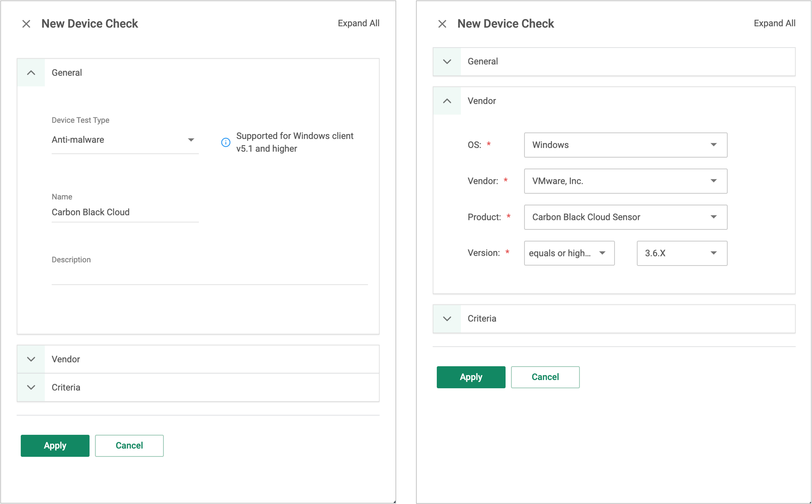This screenshot has width=812, height=504.
Task: Click Apply button in right panel
Action: pos(471,377)
